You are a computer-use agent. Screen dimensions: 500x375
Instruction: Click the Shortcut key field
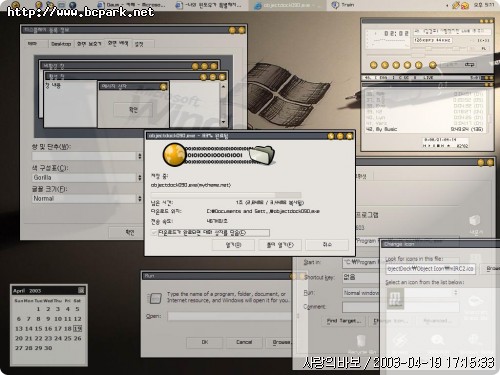(x=361, y=277)
